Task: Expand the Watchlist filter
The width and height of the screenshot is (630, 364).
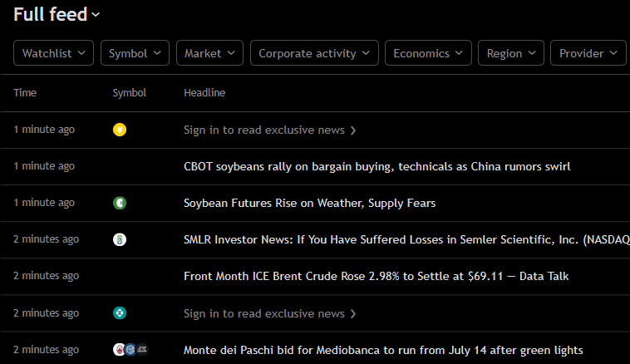Action: (54, 53)
